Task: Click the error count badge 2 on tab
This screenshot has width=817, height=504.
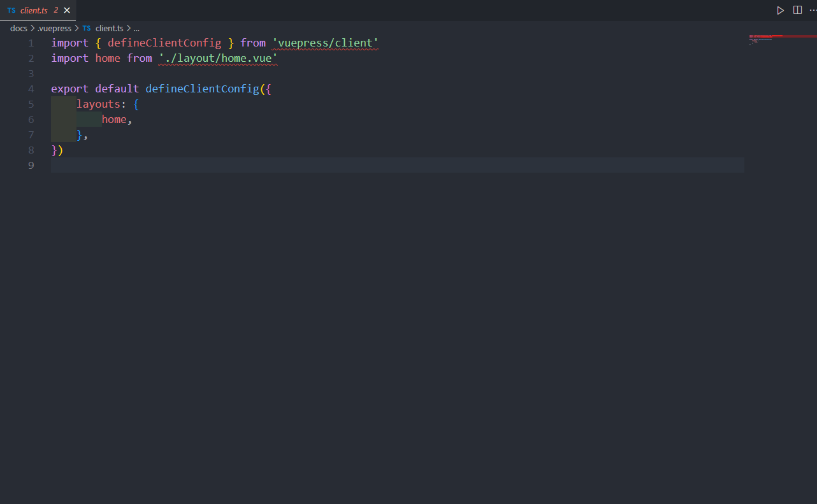Action: 56,10
